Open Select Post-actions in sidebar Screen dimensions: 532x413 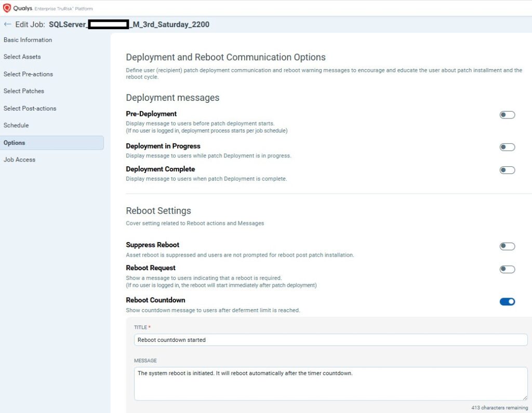30,108
